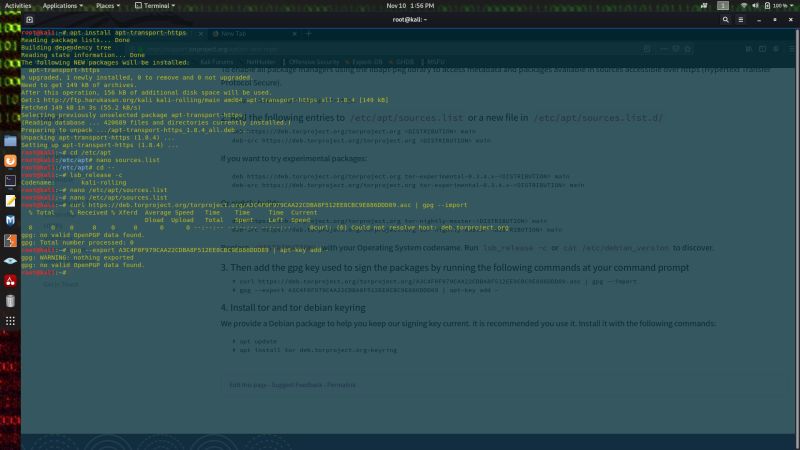The image size is (800, 450).
Task: Open the Nov 10 1:56 PM clock
Action: point(410,6)
